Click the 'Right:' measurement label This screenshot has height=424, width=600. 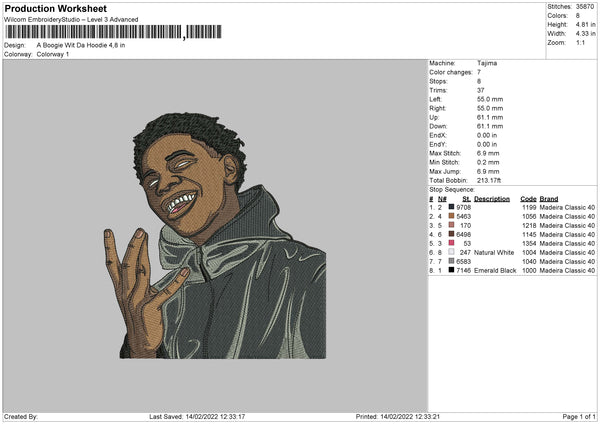[x=437, y=108]
